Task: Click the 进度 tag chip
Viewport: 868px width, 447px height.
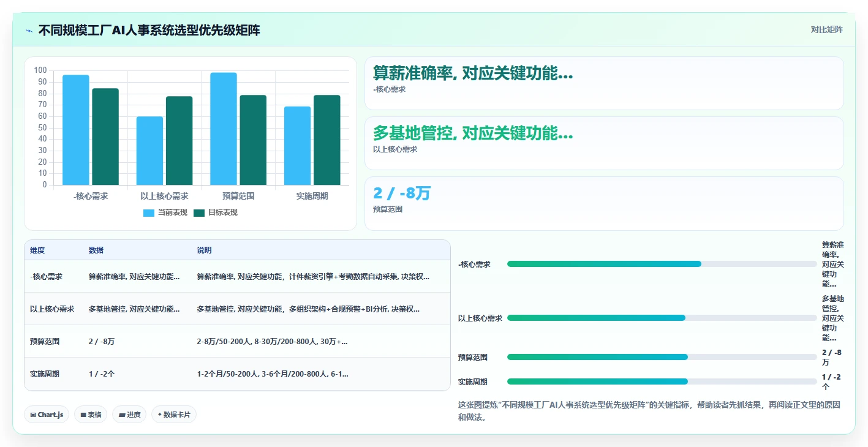Action: click(x=129, y=415)
